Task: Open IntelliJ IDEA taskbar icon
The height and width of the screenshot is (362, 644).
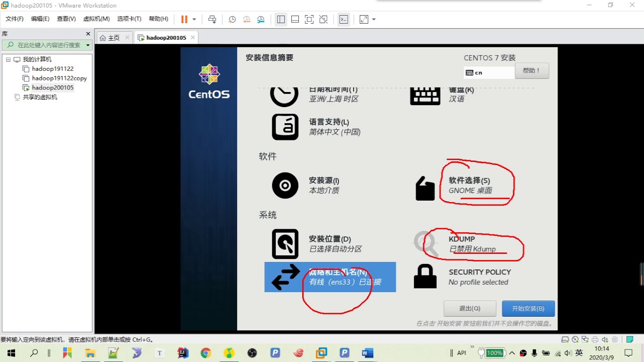Action: [182, 353]
